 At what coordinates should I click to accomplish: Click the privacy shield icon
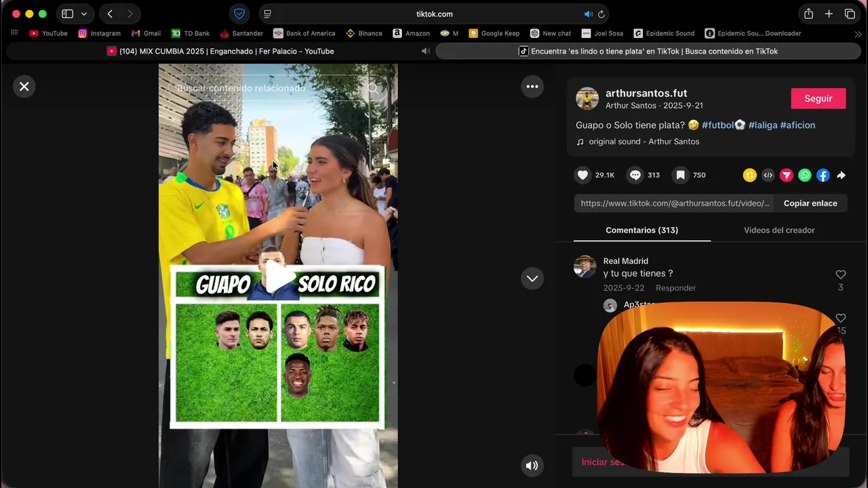239,14
